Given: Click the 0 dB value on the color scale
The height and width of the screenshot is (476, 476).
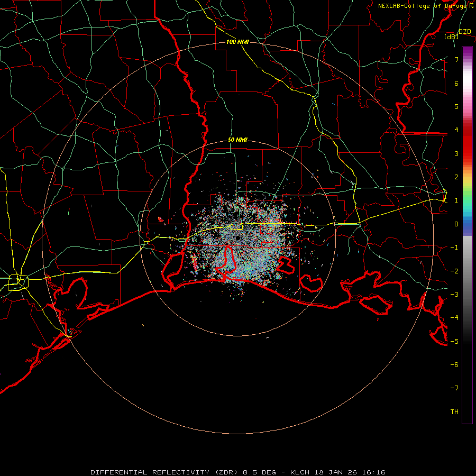Looking at the screenshot, I should (456, 224).
